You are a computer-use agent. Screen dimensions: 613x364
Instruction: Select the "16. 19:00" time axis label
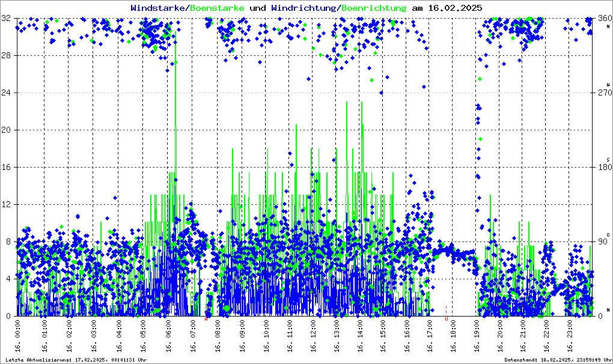click(477, 336)
